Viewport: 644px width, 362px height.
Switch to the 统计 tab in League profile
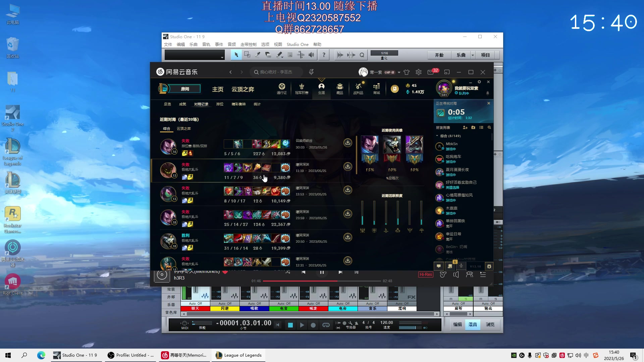click(x=257, y=104)
